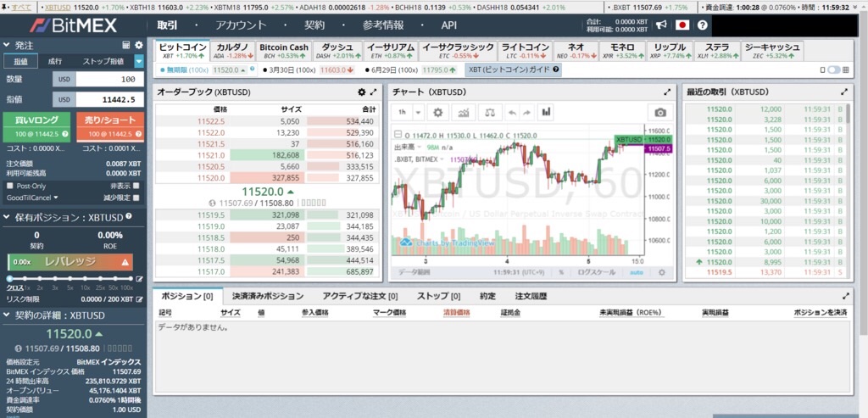The image size is (868, 418).
Task: Redo chart action arrow
Action: (526, 113)
